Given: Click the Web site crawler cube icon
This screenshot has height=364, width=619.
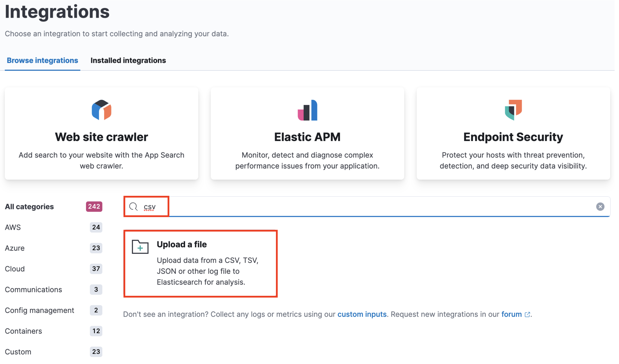Looking at the screenshot, I should tap(102, 111).
